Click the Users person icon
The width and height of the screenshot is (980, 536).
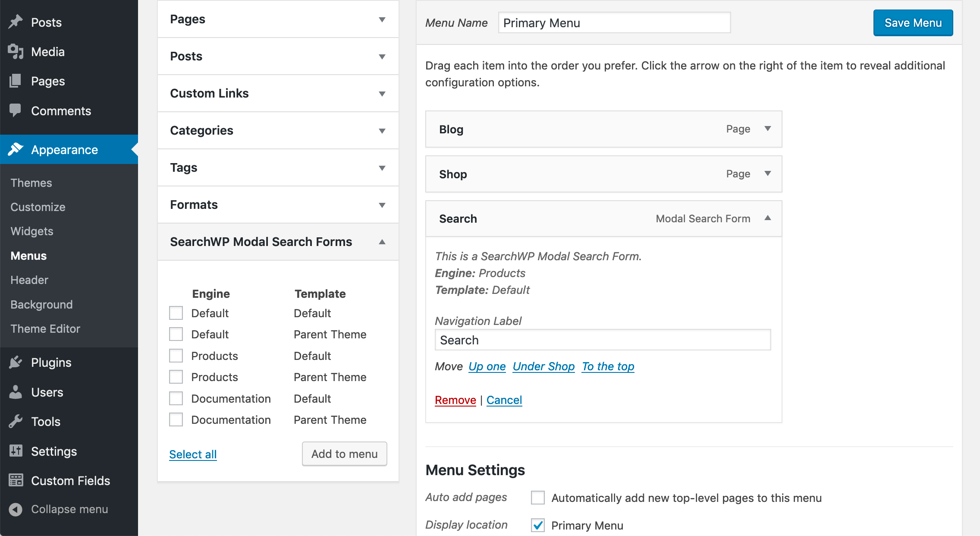(x=16, y=392)
